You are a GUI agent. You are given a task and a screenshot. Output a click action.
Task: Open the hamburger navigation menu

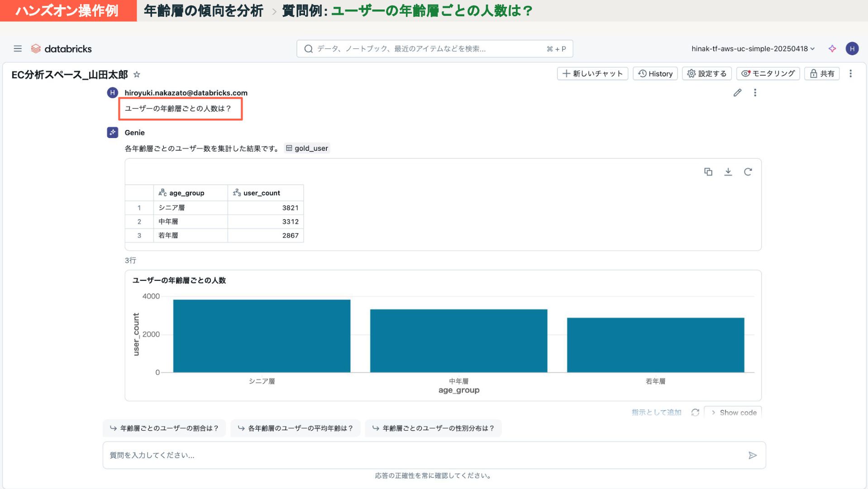[x=18, y=48]
